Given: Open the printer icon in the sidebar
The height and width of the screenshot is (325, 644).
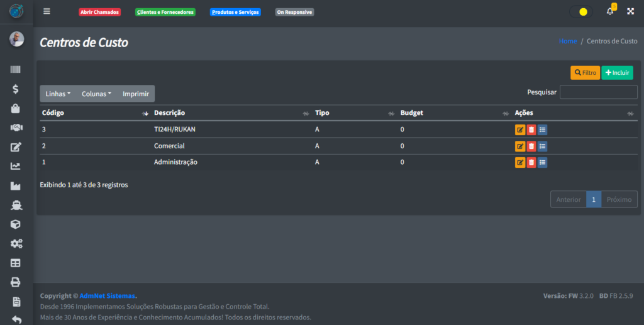Looking at the screenshot, I should click(x=16, y=282).
